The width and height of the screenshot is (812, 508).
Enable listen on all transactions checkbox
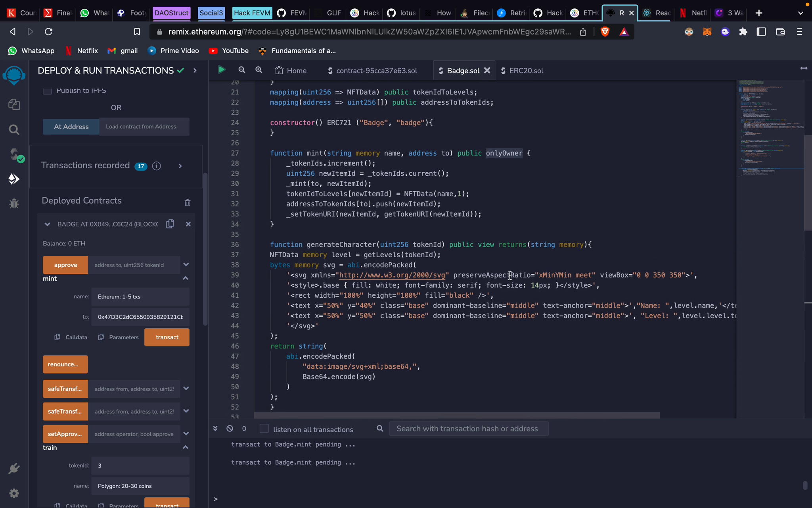click(264, 429)
